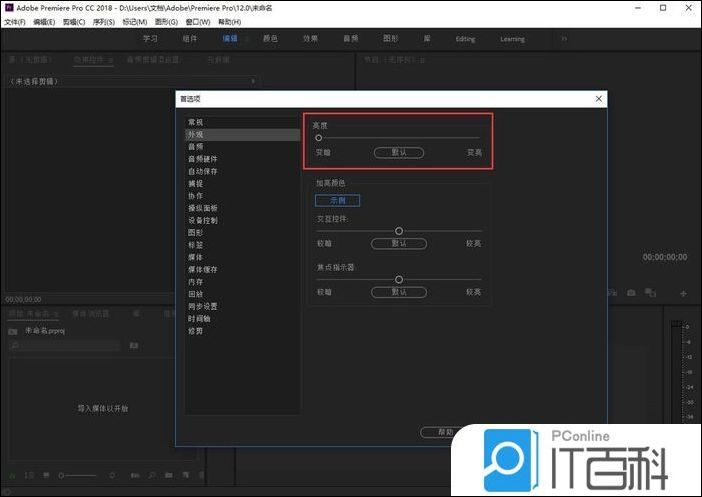Screen dimensions: 702x497
Task: Create a new bin in the project panel
Action: (x=168, y=475)
